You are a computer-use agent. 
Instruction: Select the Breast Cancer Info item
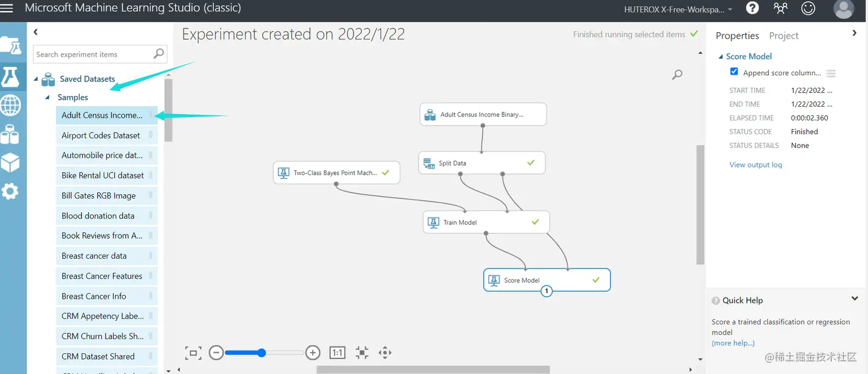(107, 296)
